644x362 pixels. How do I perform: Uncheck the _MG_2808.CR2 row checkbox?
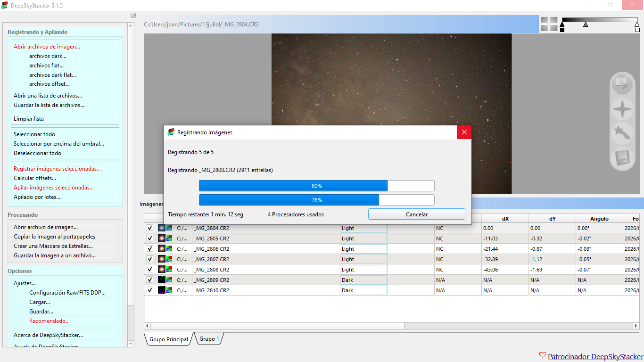pos(150,270)
